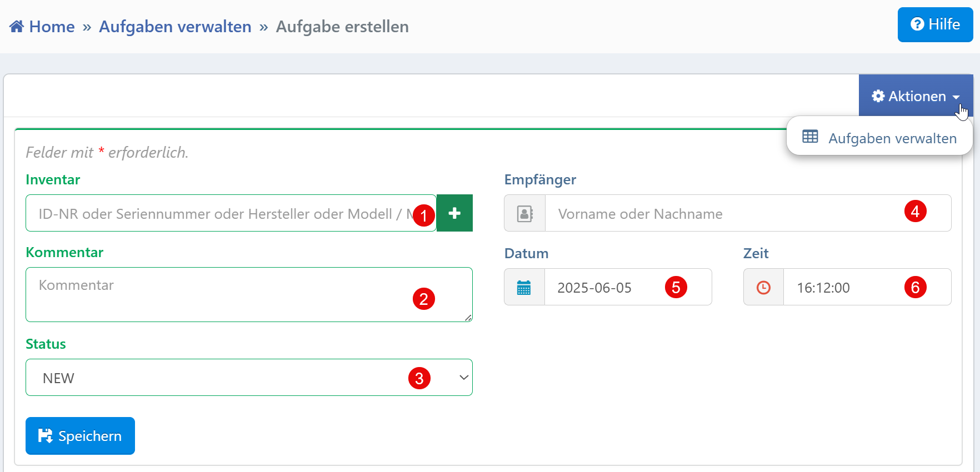Click the Datum field showing 2025-06-05
The height and width of the screenshot is (472, 980).
point(606,288)
